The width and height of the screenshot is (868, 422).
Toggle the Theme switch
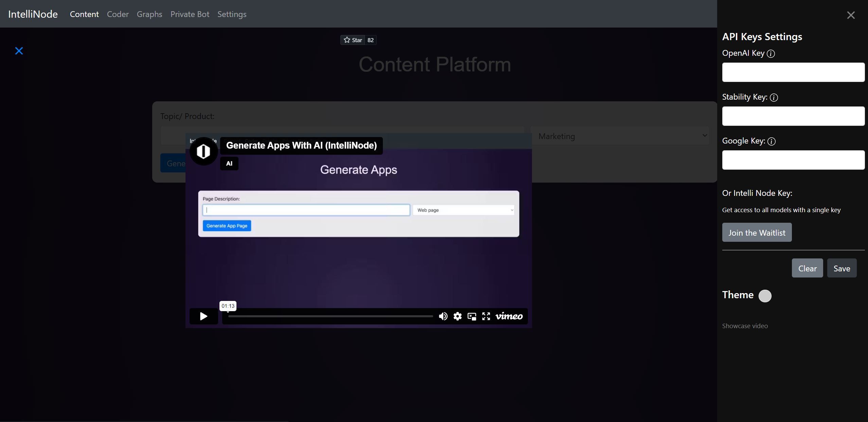[x=764, y=296]
